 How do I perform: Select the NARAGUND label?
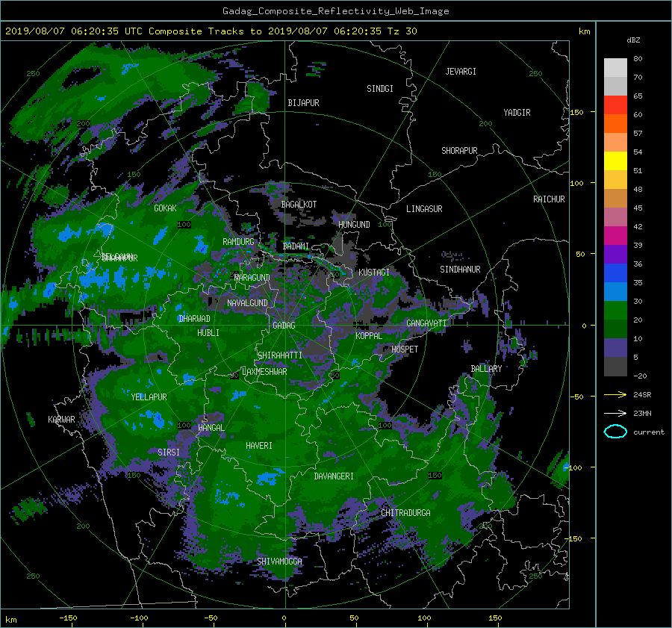[252, 278]
